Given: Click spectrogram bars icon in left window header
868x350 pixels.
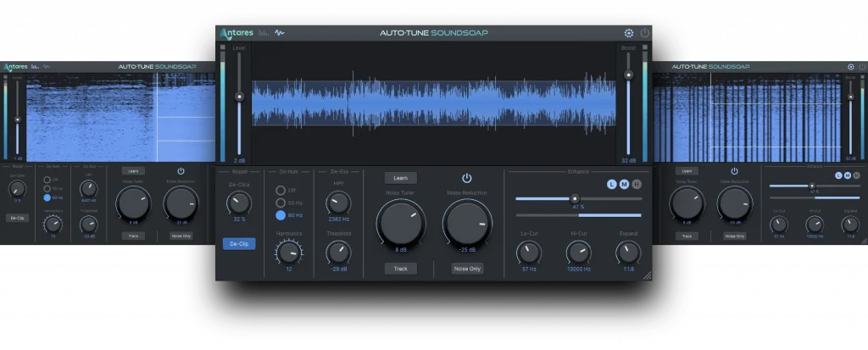Looking at the screenshot, I should (x=35, y=66).
